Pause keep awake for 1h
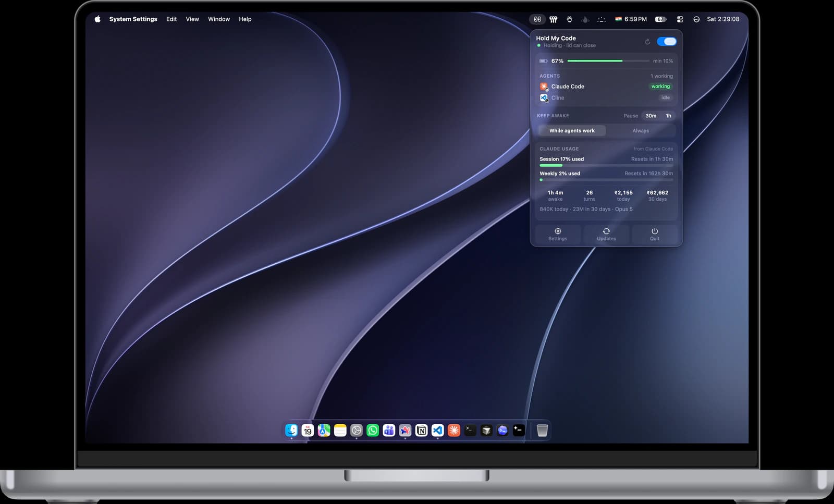 (x=668, y=116)
